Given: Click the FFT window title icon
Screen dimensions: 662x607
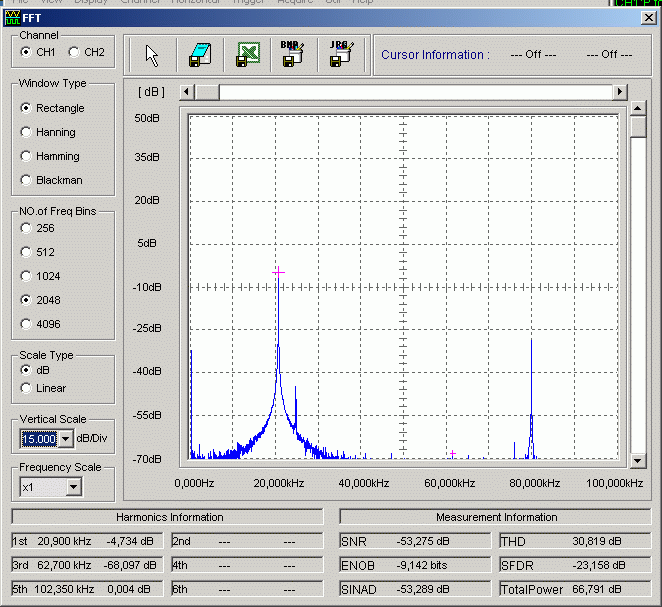Looking at the screenshot, I should tap(11, 17).
